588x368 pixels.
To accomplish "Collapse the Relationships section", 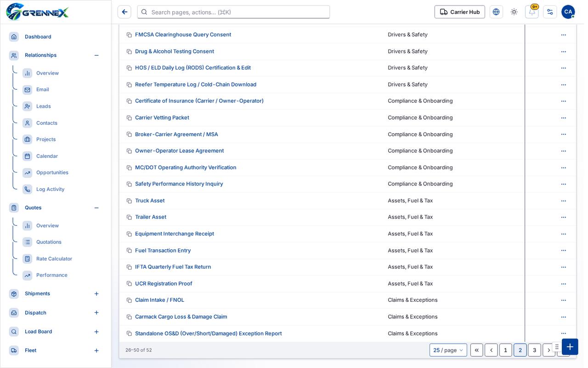I will coord(96,55).
